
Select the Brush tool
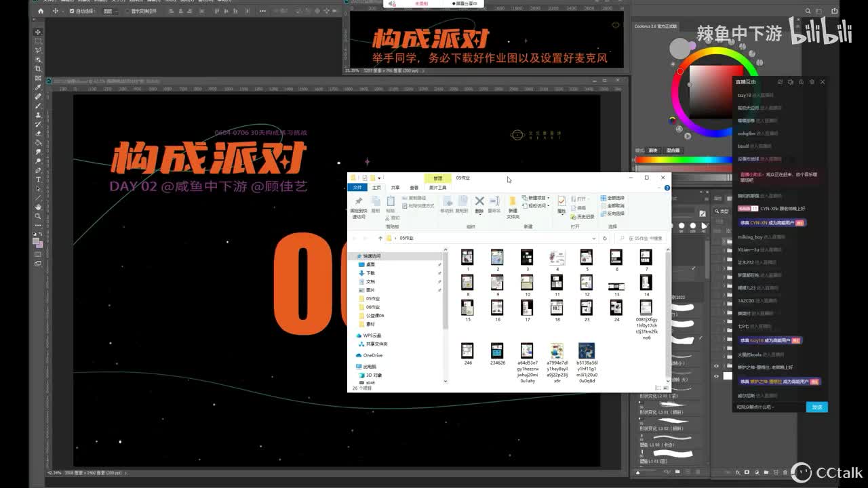click(x=38, y=106)
